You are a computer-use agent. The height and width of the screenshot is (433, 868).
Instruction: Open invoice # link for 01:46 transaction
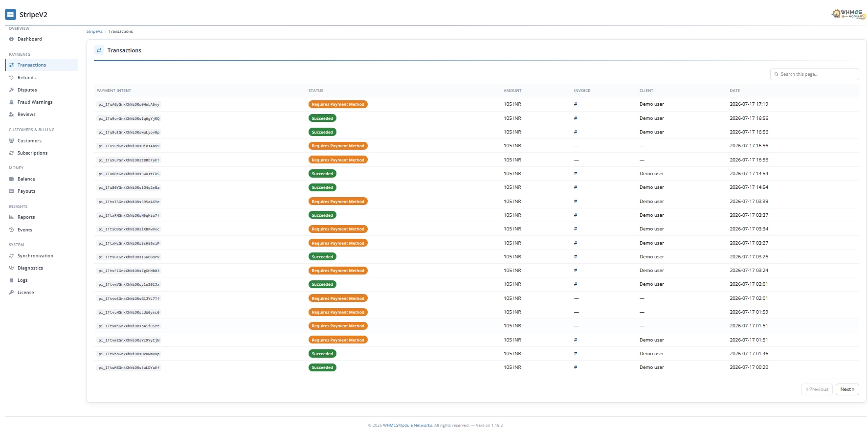[576, 354]
